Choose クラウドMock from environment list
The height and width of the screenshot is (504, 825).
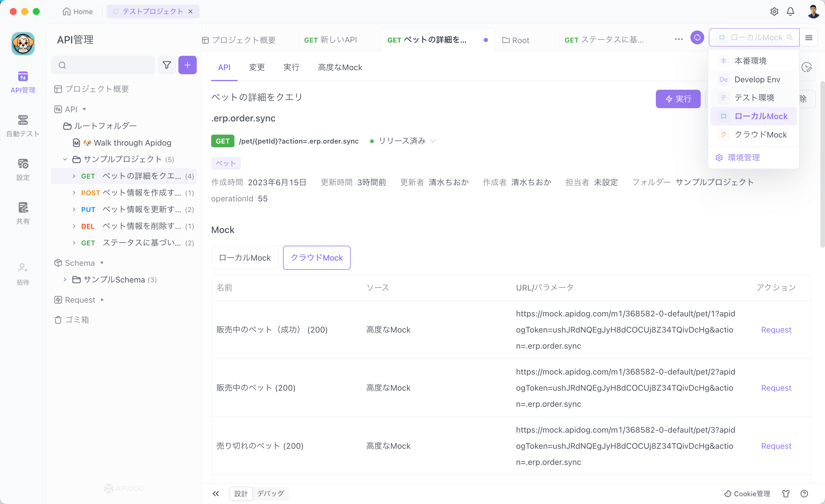[753, 135]
